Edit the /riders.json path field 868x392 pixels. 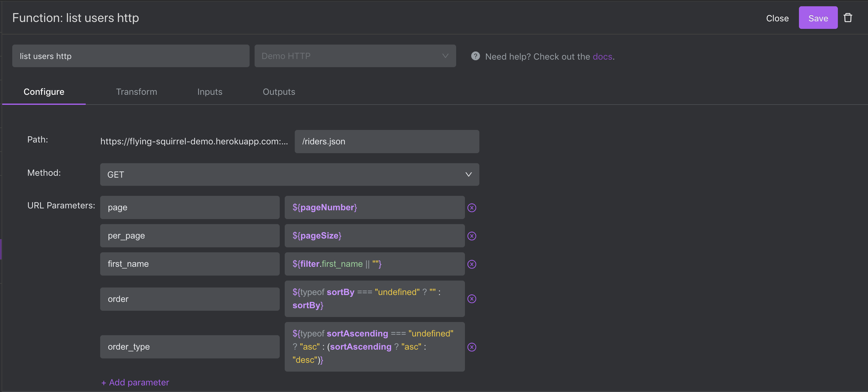click(387, 142)
